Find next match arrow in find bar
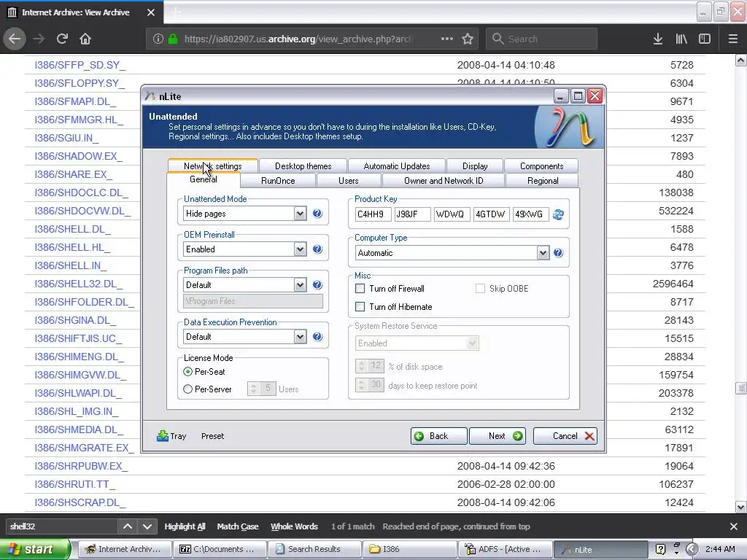 [x=147, y=526]
